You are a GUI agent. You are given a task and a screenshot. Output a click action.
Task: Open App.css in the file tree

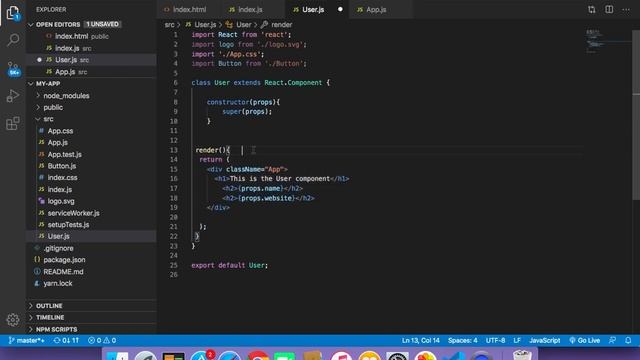pos(60,131)
